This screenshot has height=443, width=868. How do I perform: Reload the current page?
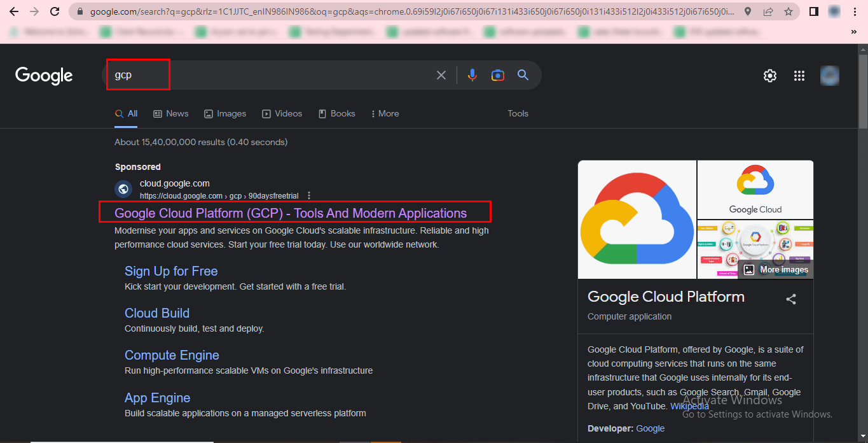click(55, 11)
